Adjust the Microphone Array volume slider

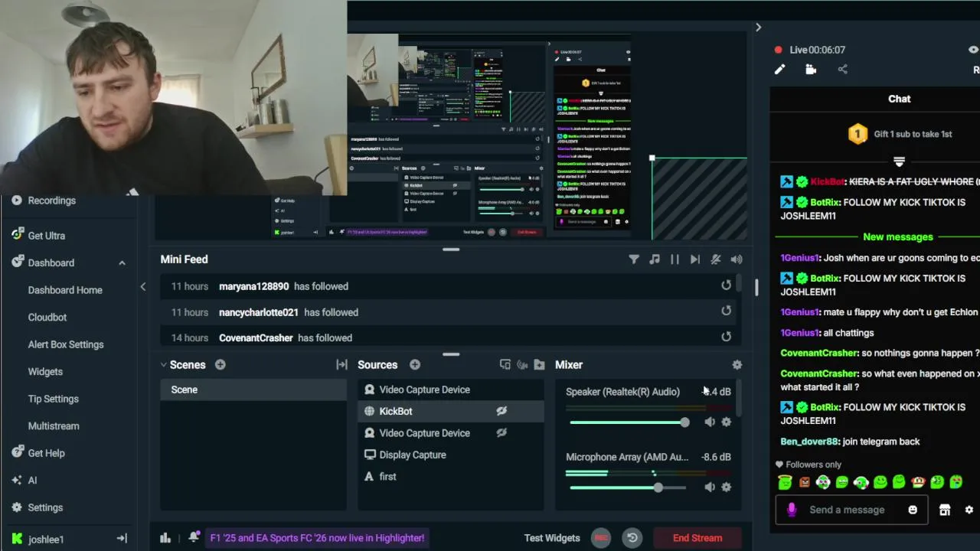point(629,487)
